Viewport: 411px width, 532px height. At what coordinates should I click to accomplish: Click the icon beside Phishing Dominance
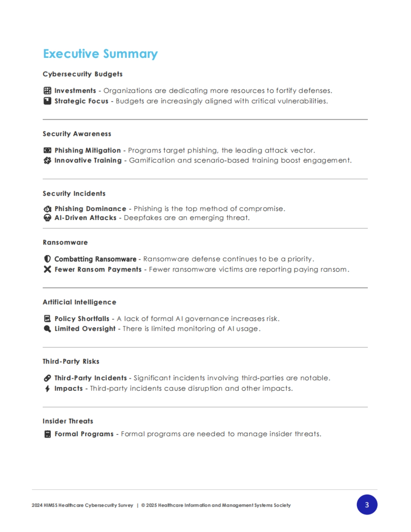[48, 209]
